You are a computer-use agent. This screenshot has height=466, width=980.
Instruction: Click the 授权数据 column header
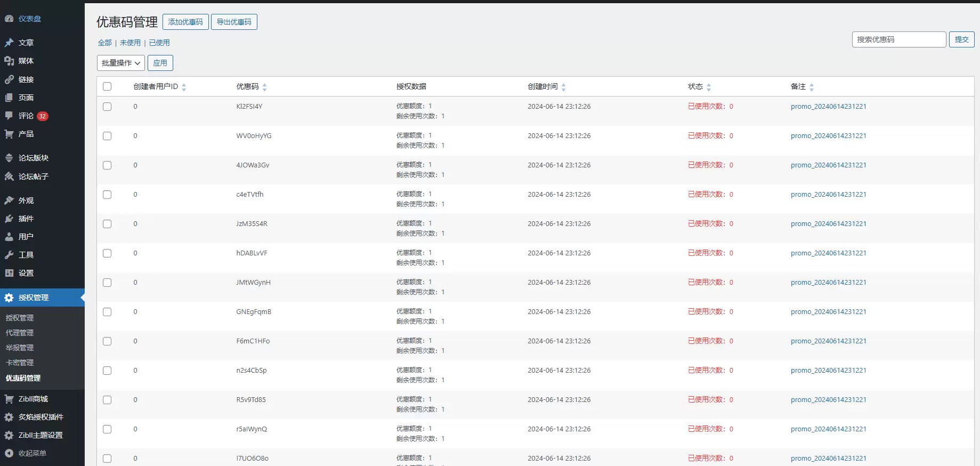(x=411, y=86)
